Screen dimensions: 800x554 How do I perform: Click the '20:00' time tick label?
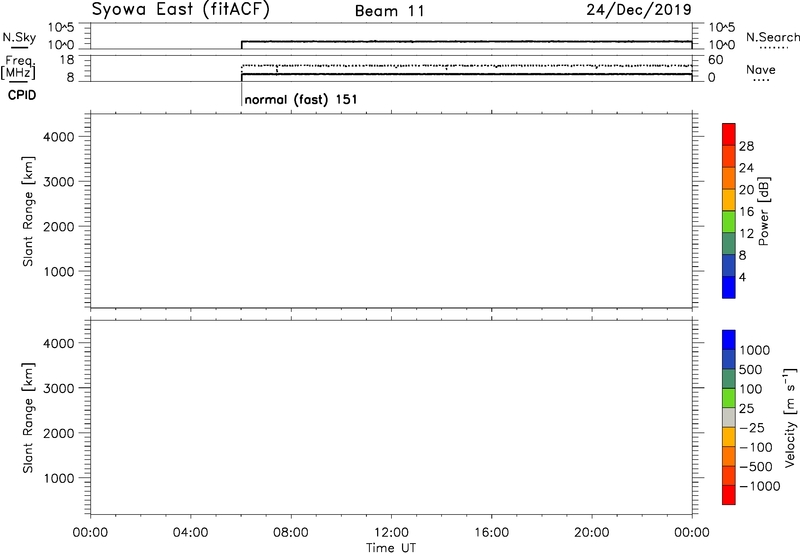click(x=592, y=533)
